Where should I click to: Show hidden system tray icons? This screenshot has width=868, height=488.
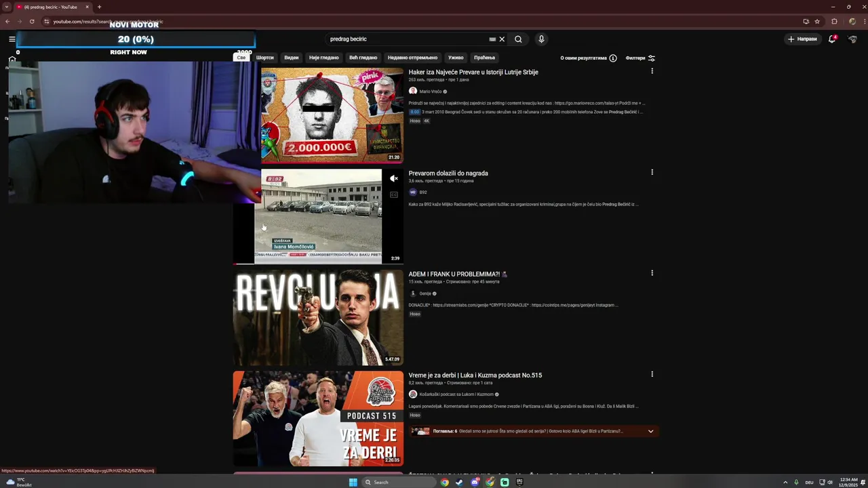coord(786,482)
